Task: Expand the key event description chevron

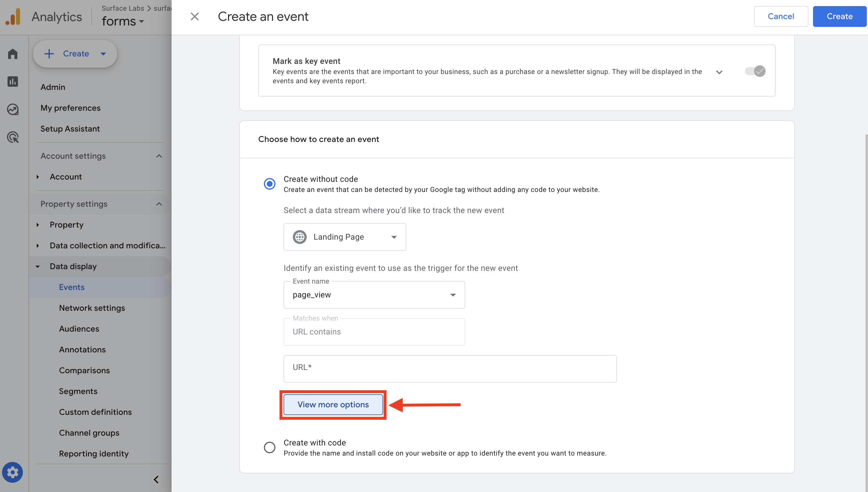Action: 719,72
